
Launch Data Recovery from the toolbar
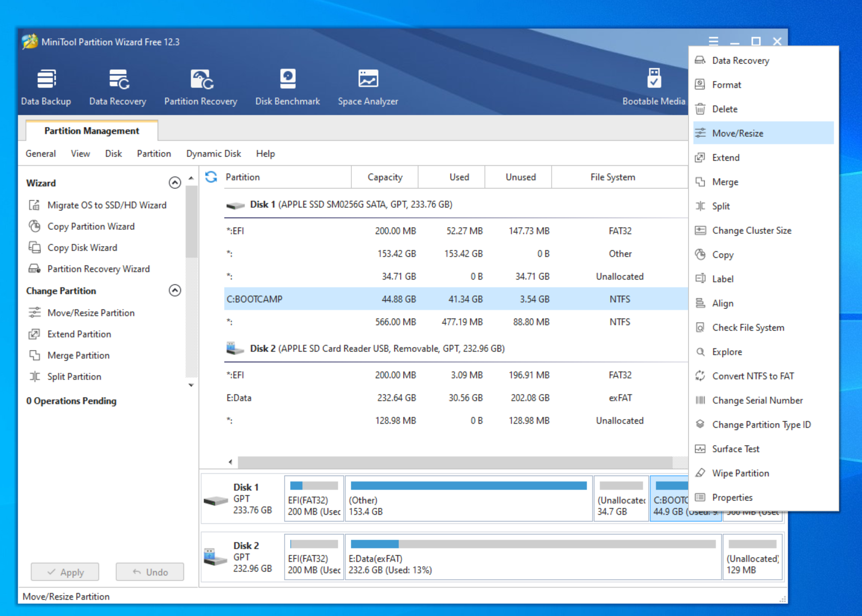[x=118, y=87]
